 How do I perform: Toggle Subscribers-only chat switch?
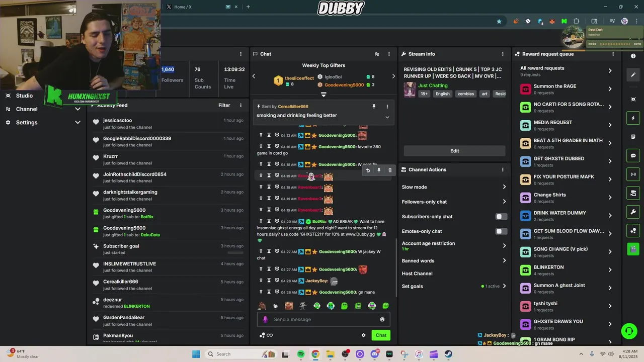501,217
